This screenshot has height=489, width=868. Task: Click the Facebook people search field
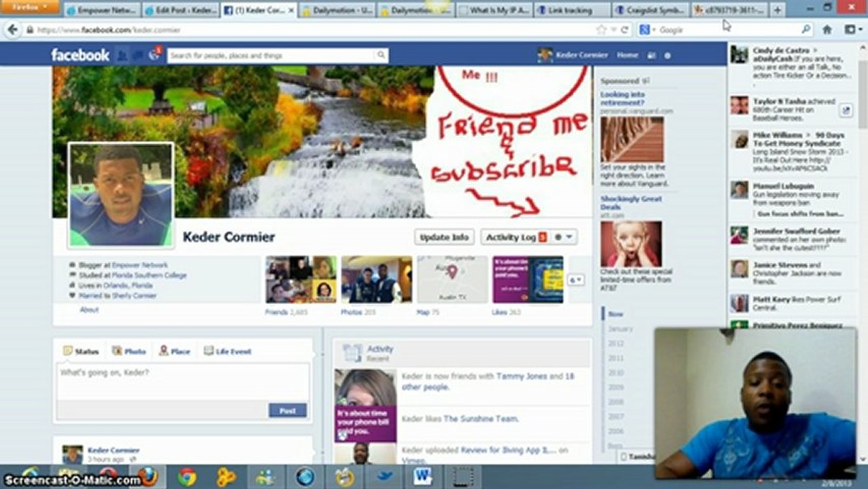pos(271,55)
